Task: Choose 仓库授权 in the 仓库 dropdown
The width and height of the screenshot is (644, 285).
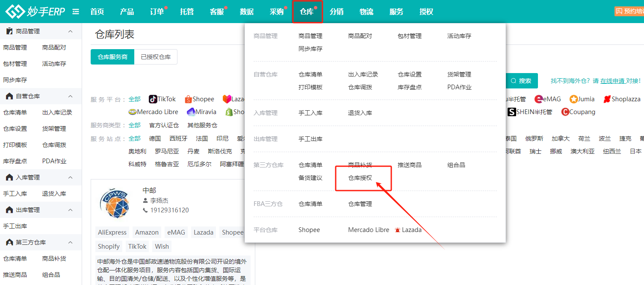Action: (x=360, y=178)
